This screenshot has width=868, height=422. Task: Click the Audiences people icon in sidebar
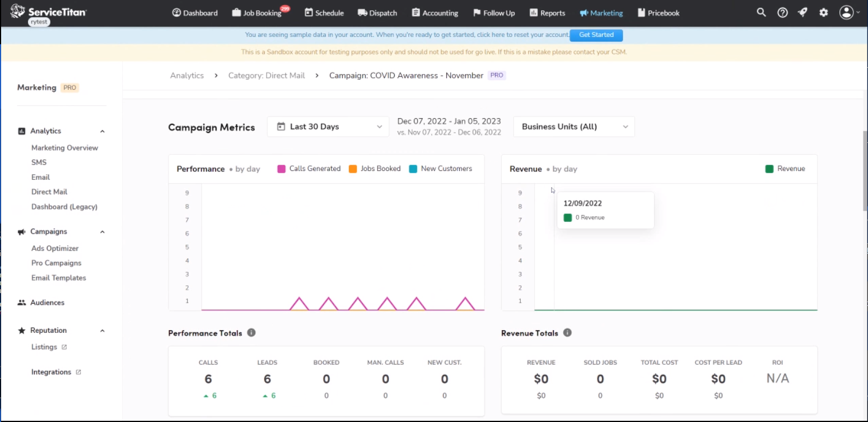click(22, 303)
